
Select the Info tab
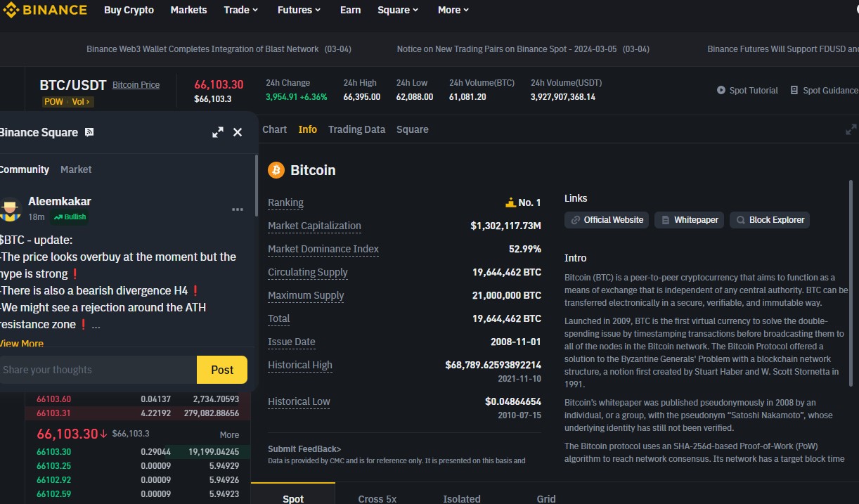307,129
